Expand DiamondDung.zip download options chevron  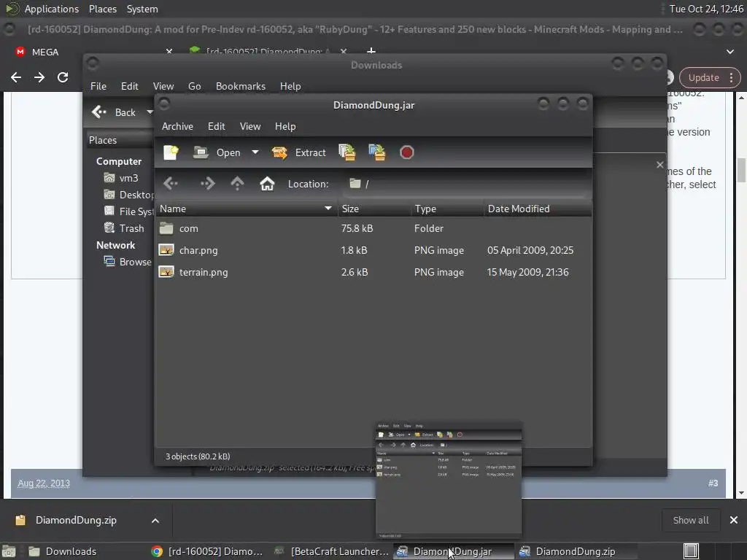(x=155, y=521)
